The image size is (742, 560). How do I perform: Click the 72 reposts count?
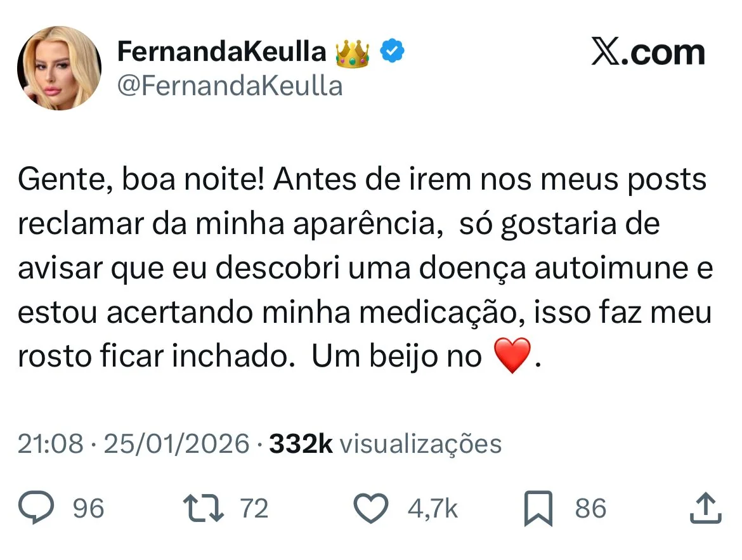(254, 509)
